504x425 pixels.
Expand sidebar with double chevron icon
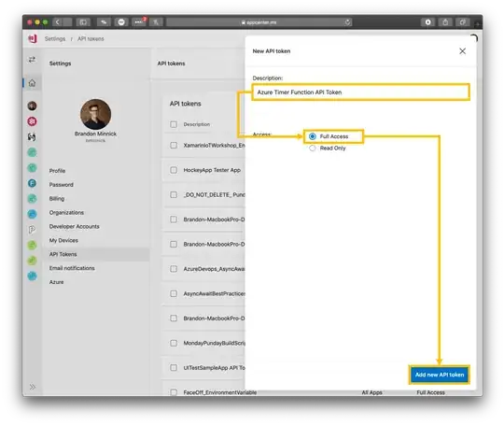click(33, 387)
